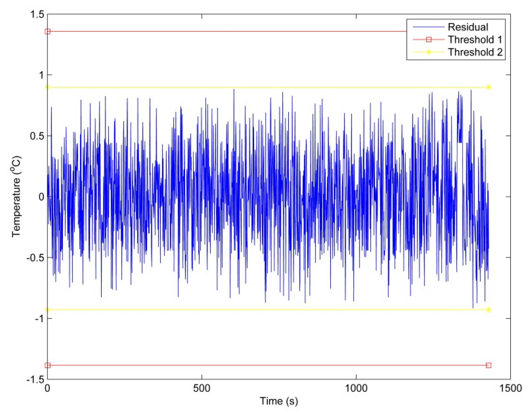The height and width of the screenshot is (417, 532).
Task: Click the -0.5 tick label on the temperature axis
Action: point(35,258)
